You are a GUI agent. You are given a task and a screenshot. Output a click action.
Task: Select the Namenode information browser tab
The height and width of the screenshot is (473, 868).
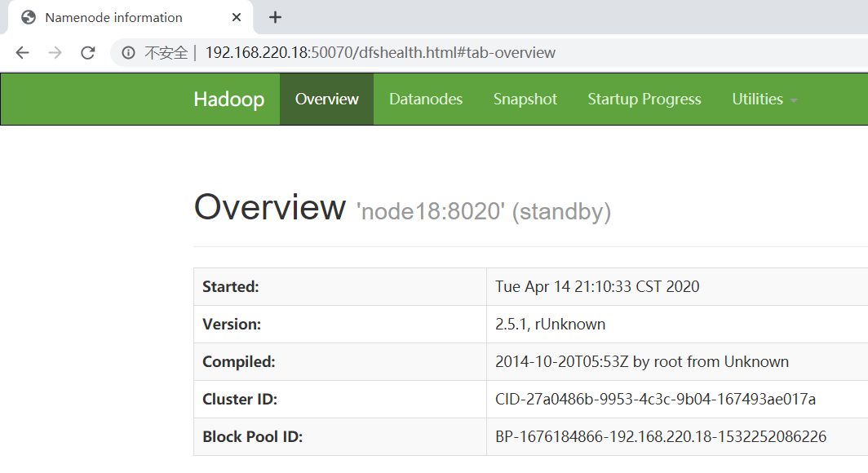pos(131,17)
